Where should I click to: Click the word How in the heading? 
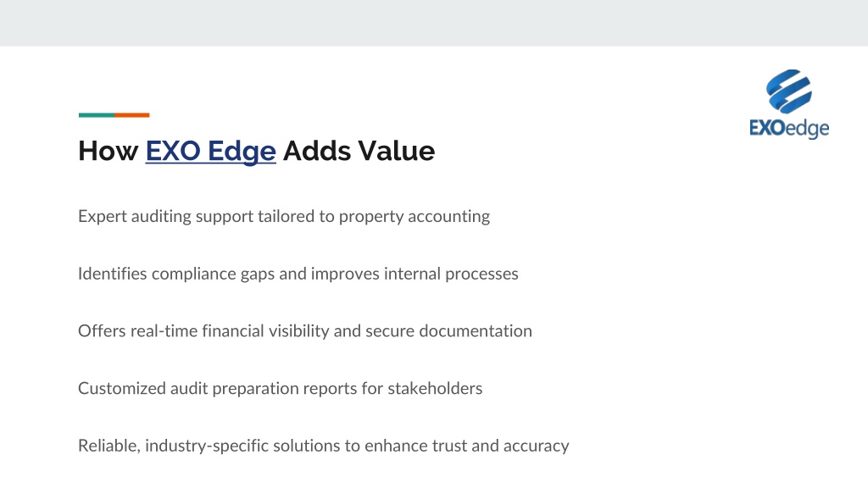(x=108, y=151)
